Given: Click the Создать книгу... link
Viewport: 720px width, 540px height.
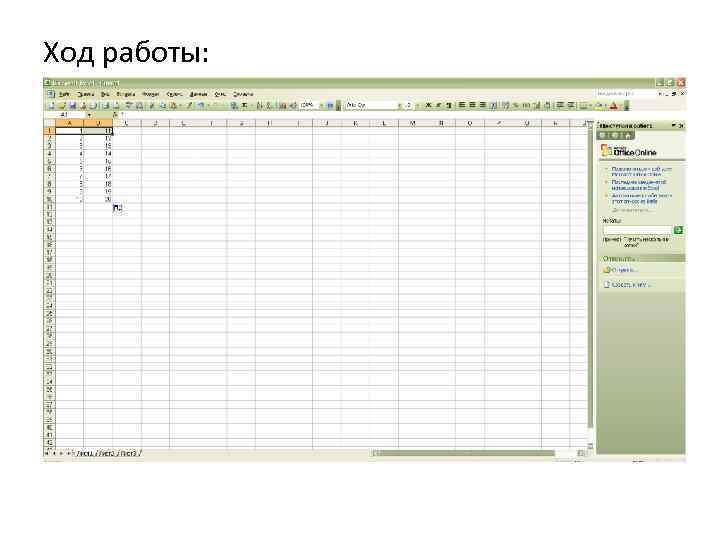Looking at the screenshot, I should point(631,285).
